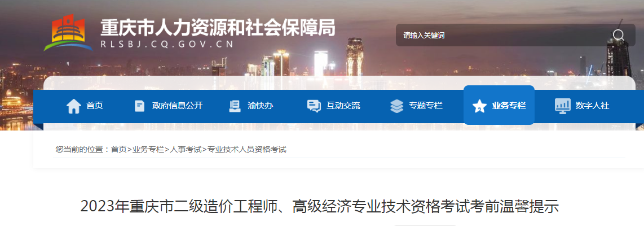Open the 政府信息公开 menu item

178,106
